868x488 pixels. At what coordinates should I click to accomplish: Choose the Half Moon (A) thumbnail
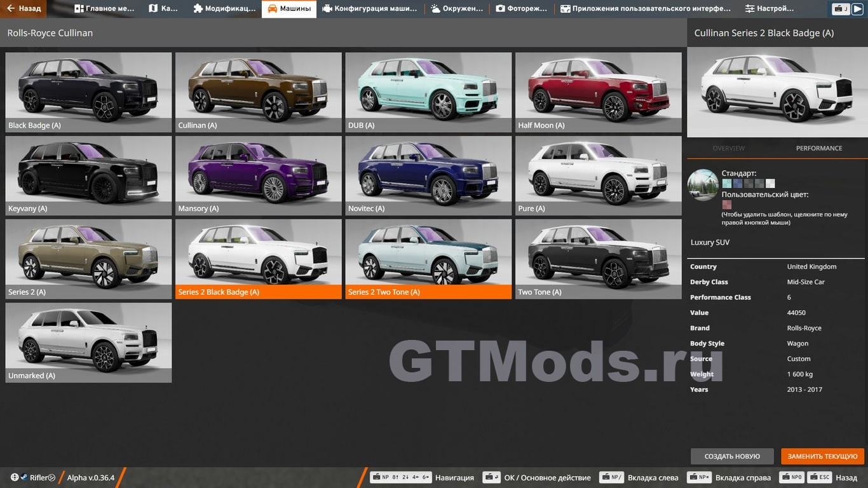(599, 92)
